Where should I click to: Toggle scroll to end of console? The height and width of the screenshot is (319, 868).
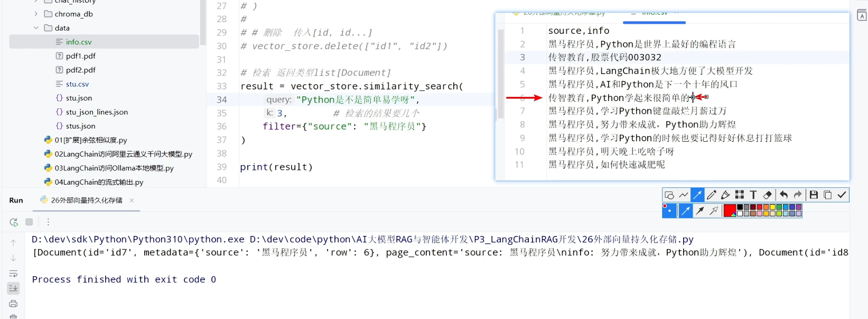(x=13, y=288)
